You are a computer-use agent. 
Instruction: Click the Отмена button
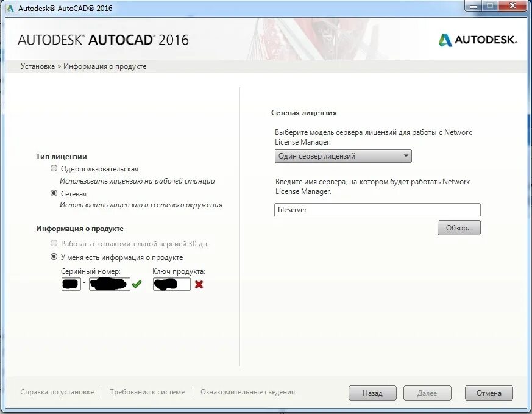[x=489, y=393]
